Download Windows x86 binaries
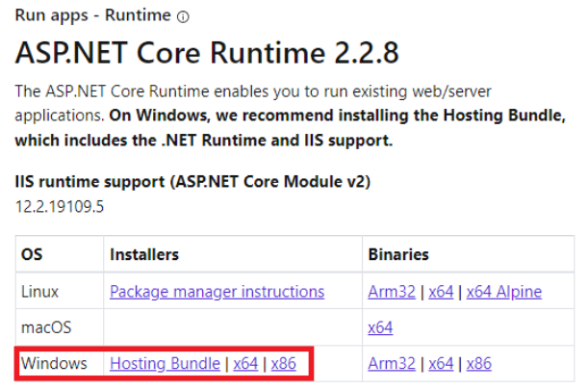The width and height of the screenshot is (588, 390). click(x=479, y=363)
